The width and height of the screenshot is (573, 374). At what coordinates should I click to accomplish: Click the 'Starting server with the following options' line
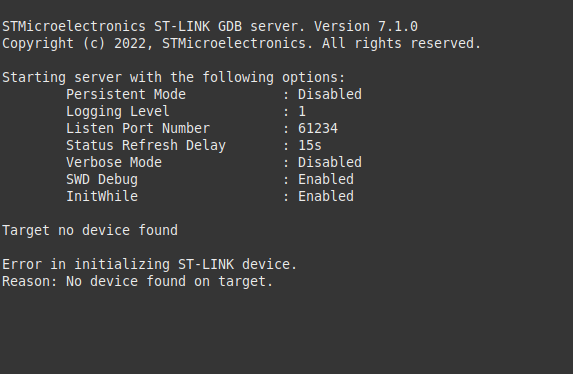(x=174, y=78)
